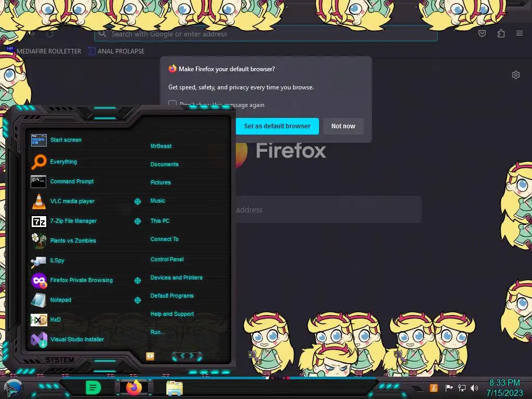Open taskbar clock showing 8:33 PM
Viewport: 532px width, 399px height.
pos(504,388)
